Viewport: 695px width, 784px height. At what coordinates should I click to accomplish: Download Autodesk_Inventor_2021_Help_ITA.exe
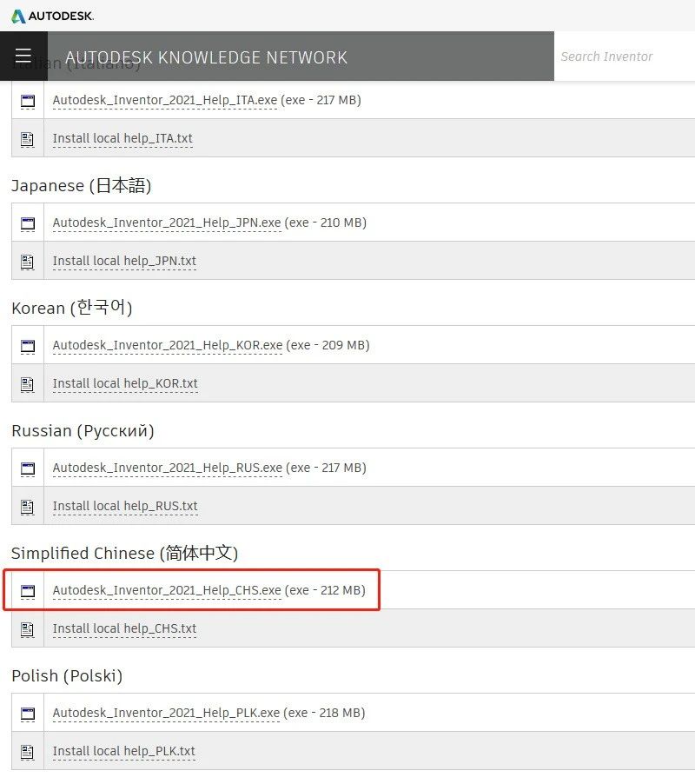coord(165,100)
